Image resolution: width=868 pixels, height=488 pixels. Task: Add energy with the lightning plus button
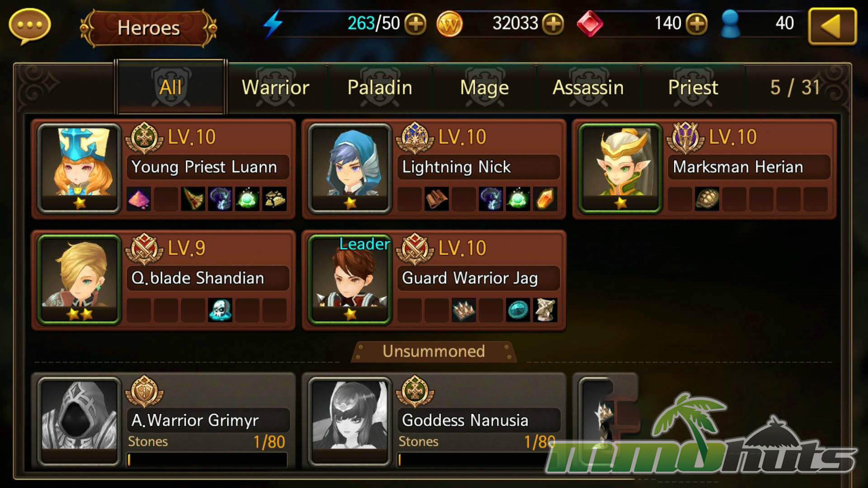click(x=415, y=23)
